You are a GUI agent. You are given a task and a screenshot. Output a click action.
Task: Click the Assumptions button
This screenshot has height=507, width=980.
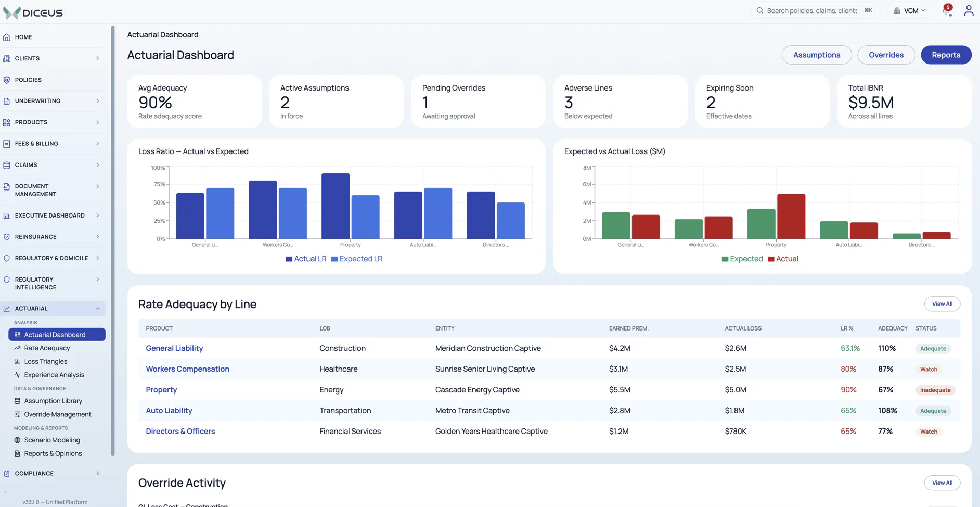tap(817, 55)
